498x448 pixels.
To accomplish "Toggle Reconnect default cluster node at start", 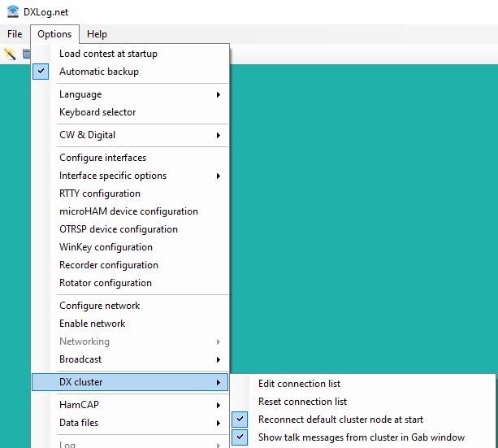I will click(x=362, y=420).
